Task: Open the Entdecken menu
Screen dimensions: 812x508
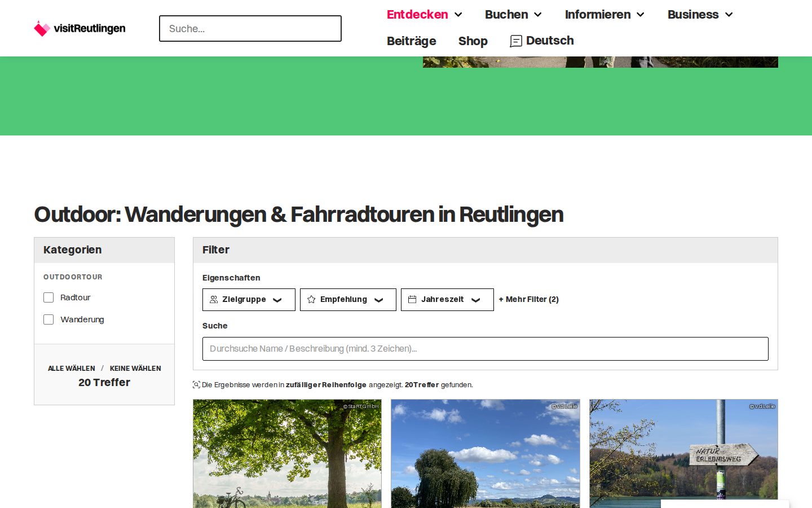Action: click(417, 15)
